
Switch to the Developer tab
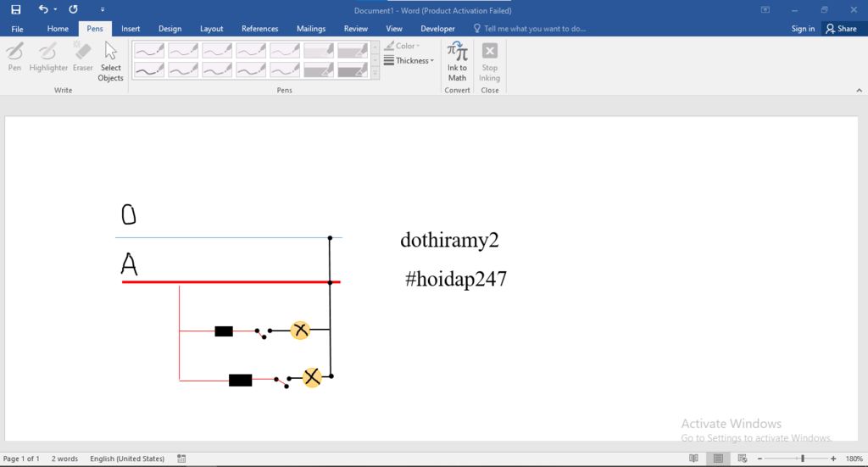click(437, 29)
